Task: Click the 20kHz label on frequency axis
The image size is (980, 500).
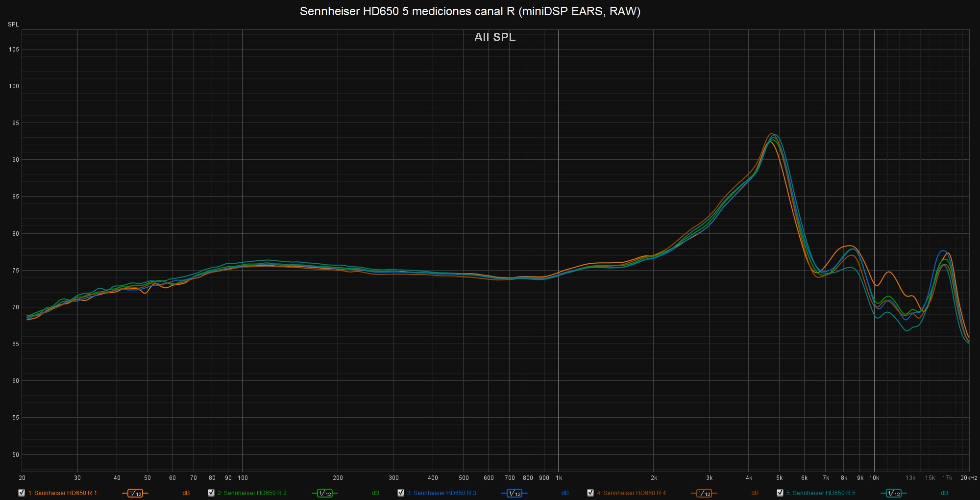Action: coord(968,478)
